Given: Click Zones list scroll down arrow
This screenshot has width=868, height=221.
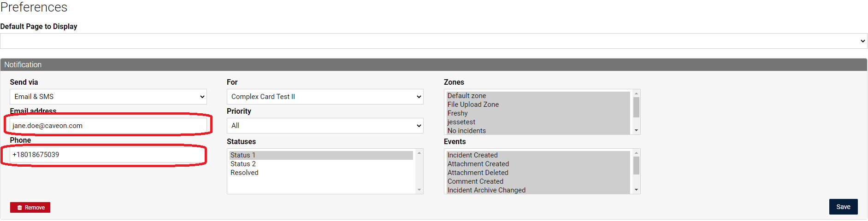Looking at the screenshot, I should 636,131.
